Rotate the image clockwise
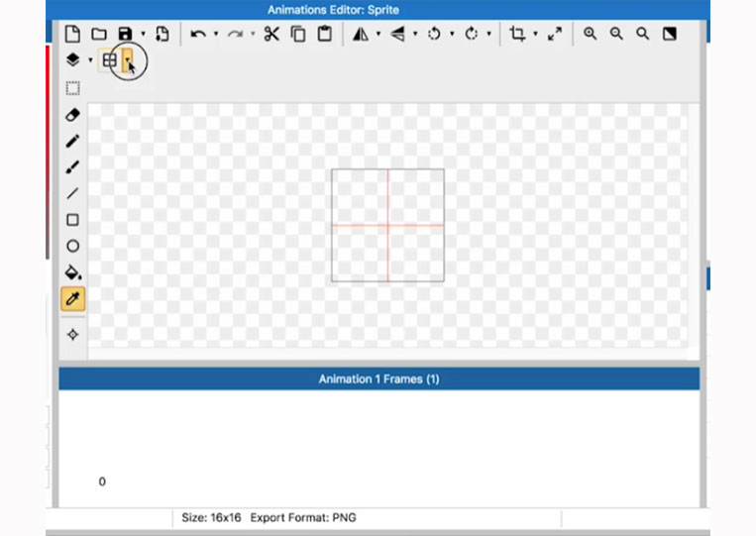The height and width of the screenshot is (536, 756). pyautogui.click(x=471, y=34)
